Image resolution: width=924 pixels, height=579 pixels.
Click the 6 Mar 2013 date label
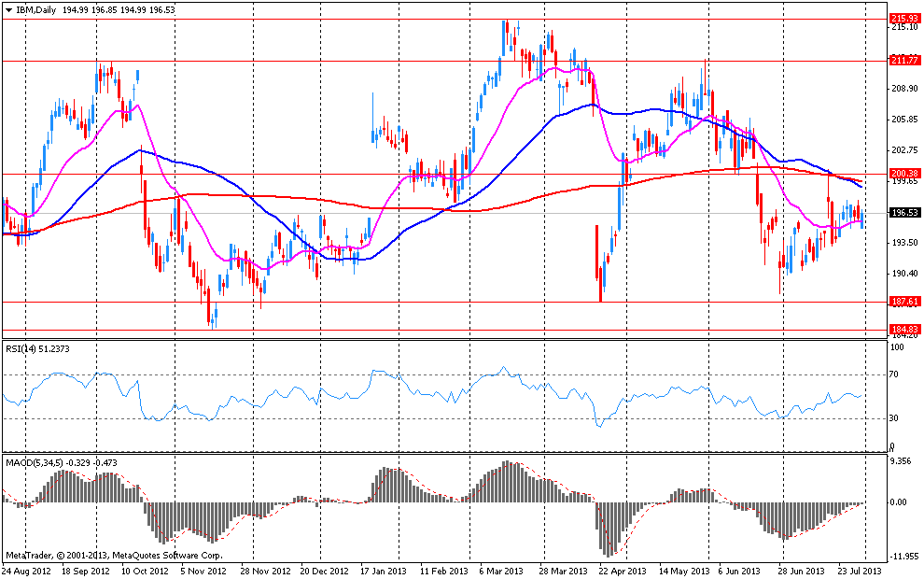point(501,572)
